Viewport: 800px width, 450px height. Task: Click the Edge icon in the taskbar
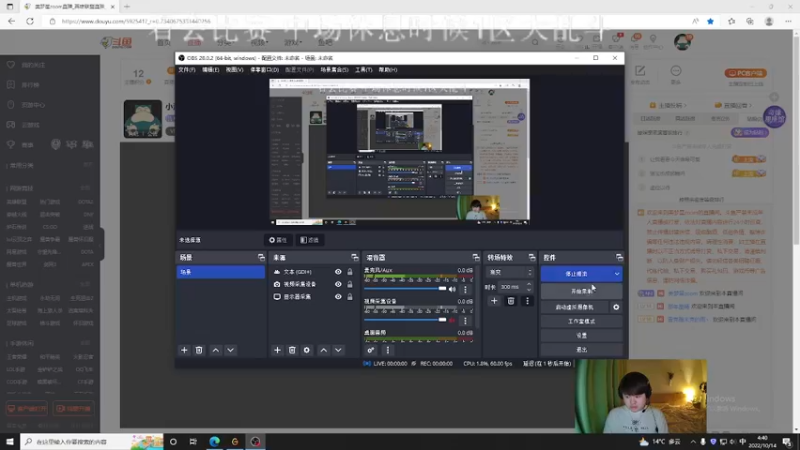(x=214, y=441)
